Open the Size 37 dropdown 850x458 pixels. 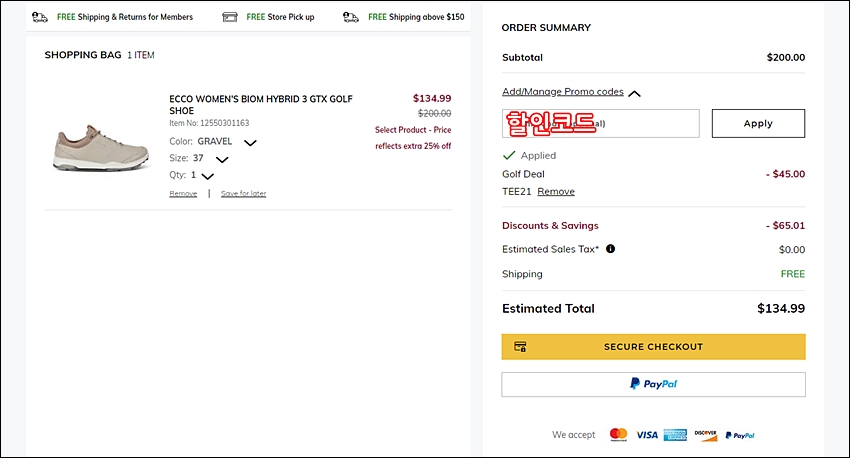click(x=222, y=159)
